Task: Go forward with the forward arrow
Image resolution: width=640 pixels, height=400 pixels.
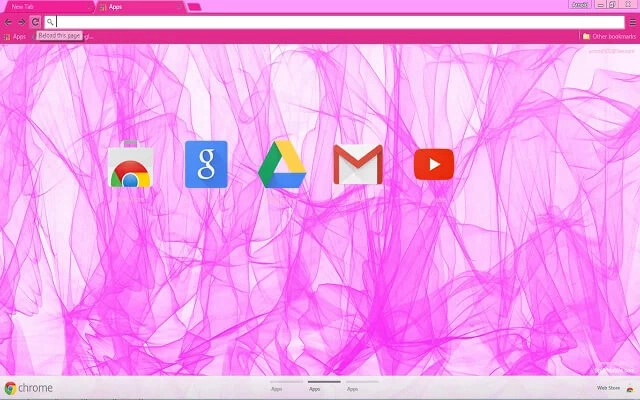Action: point(21,22)
